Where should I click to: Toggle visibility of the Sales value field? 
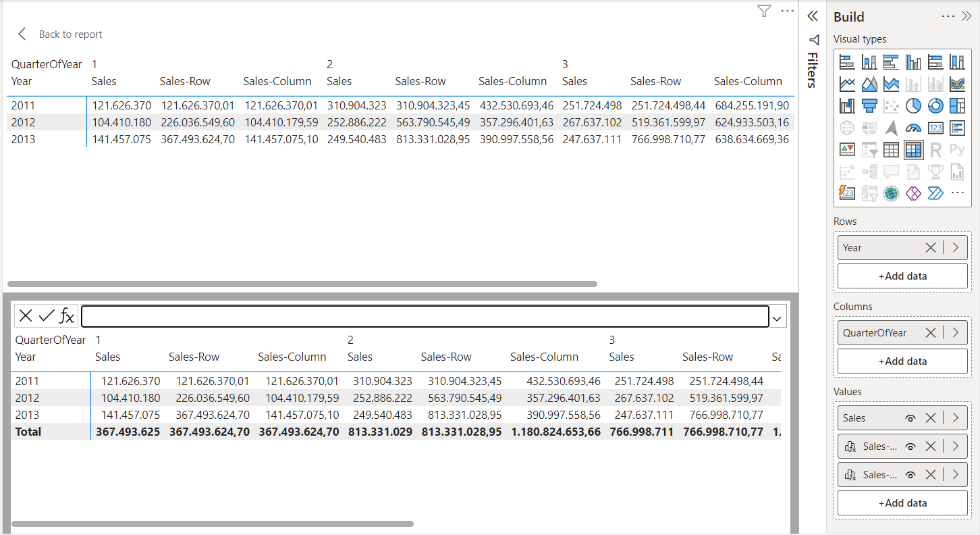click(x=910, y=418)
